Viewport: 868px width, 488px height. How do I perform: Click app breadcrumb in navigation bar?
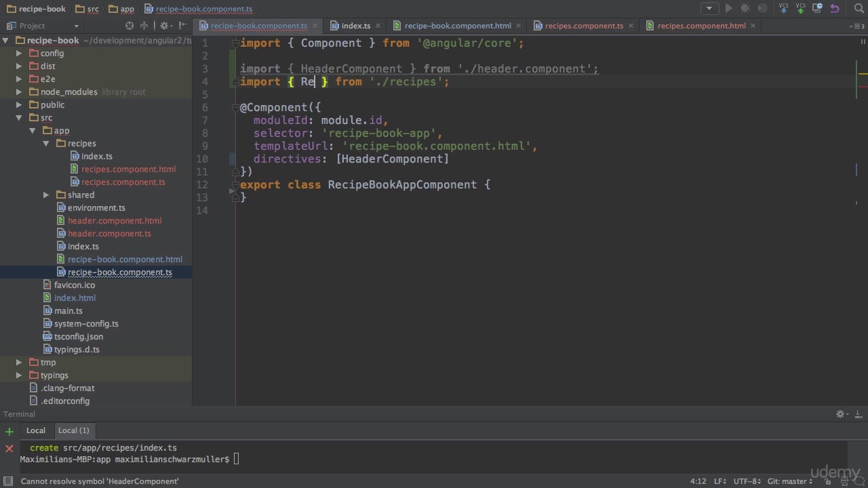121,9
